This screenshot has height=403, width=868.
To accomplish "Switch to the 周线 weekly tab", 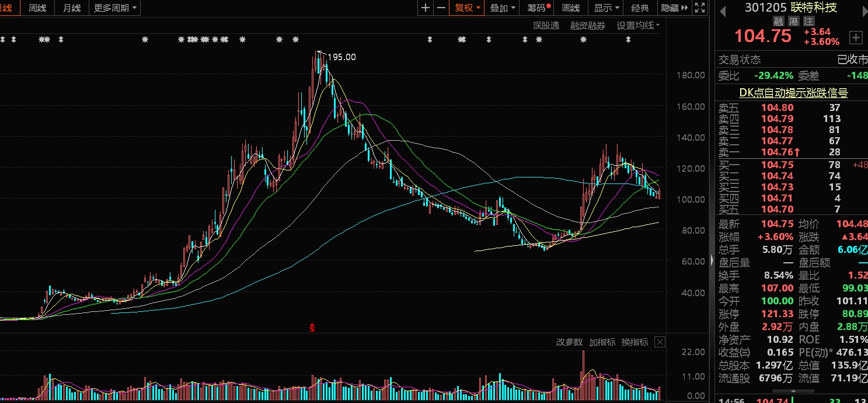I will tap(37, 8).
